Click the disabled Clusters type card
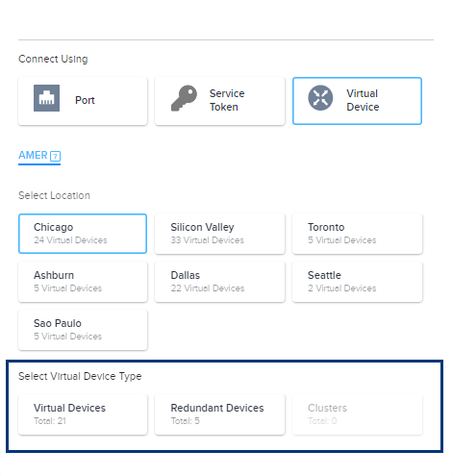 click(x=357, y=414)
